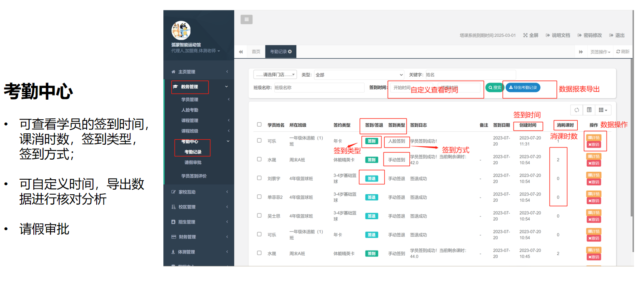This screenshot has width=644, height=281.
Task: Click the green 搜索 search button
Action: tap(494, 88)
